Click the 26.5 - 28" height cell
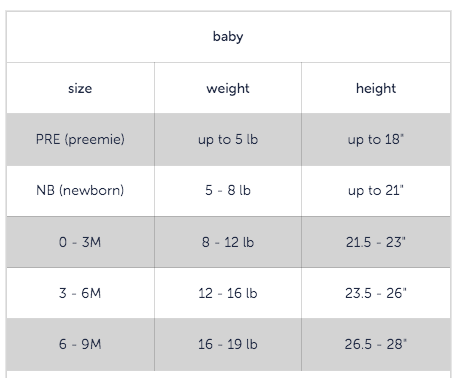The image size is (457, 378). tap(376, 344)
